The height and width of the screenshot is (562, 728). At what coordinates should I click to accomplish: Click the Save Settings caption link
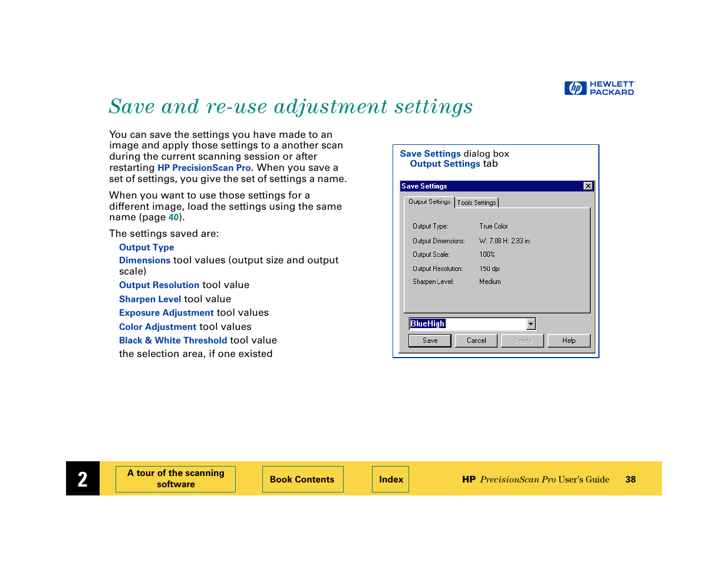[430, 154]
